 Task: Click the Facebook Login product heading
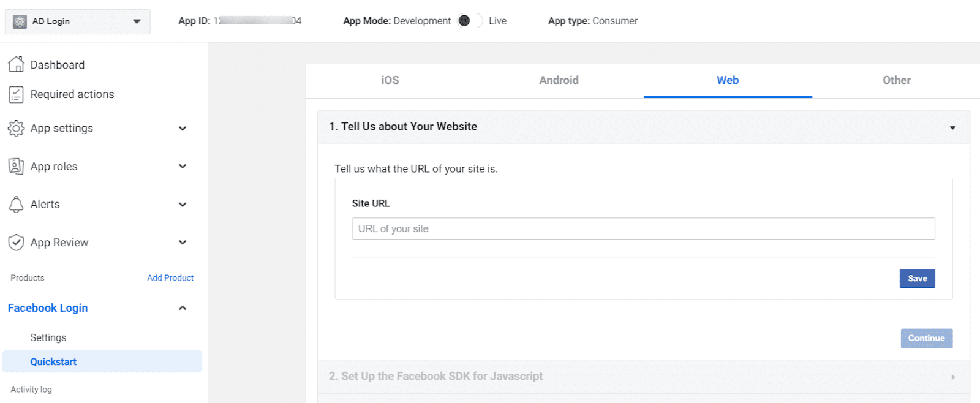point(48,308)
